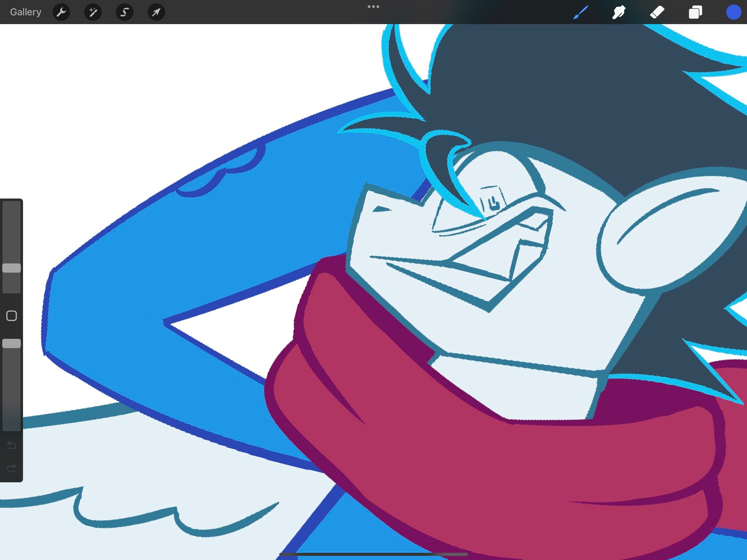Select the Smudge finger tool
The image size is (747, 560).
(619, 12)
